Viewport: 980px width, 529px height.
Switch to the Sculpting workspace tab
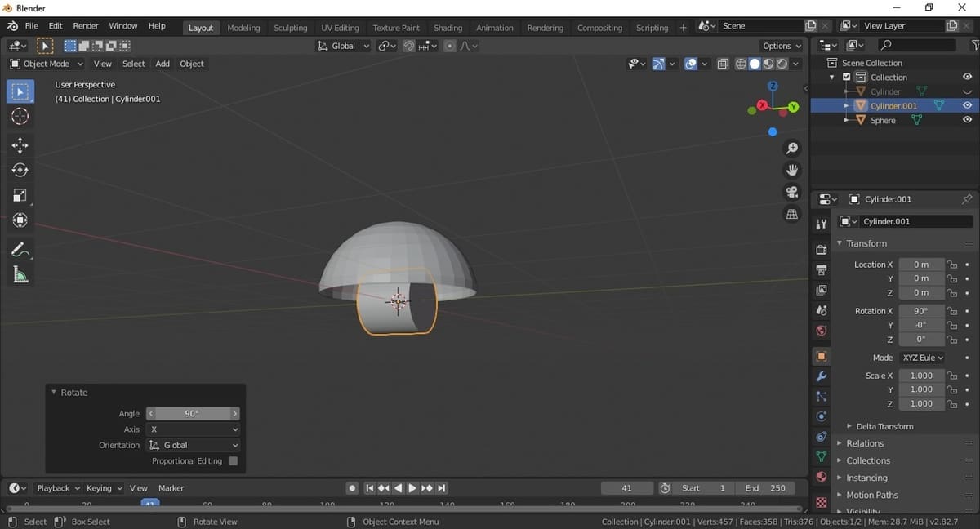coord(290,28)
